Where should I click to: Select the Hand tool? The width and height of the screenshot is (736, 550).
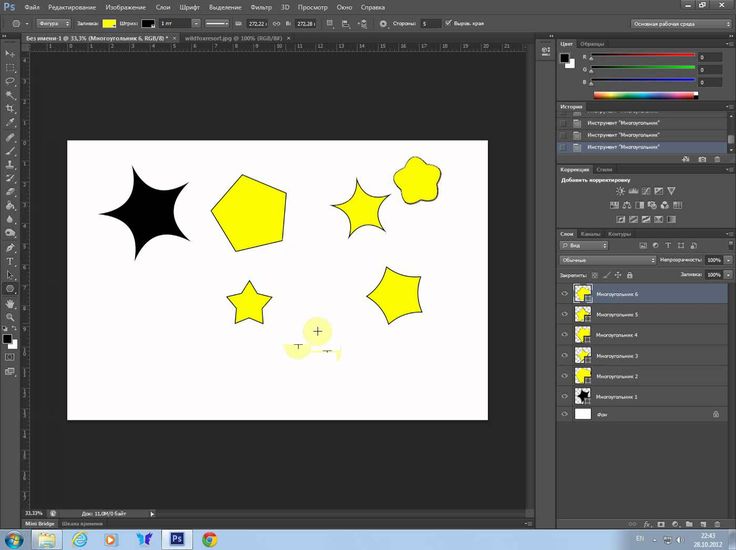10,302
